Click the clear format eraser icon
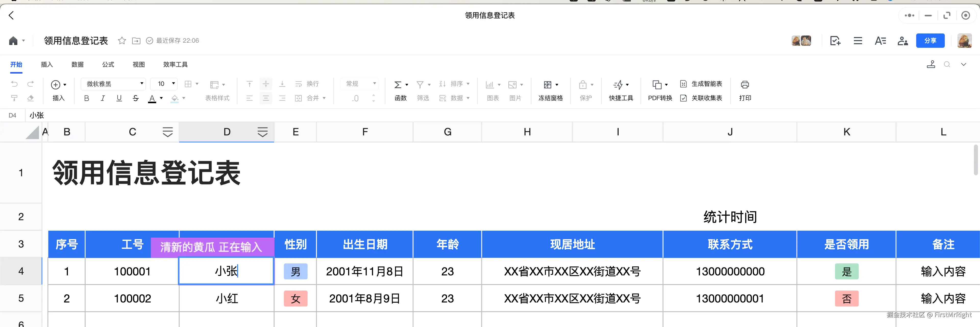This screenshot has width=980, height=327. (30, 98)
